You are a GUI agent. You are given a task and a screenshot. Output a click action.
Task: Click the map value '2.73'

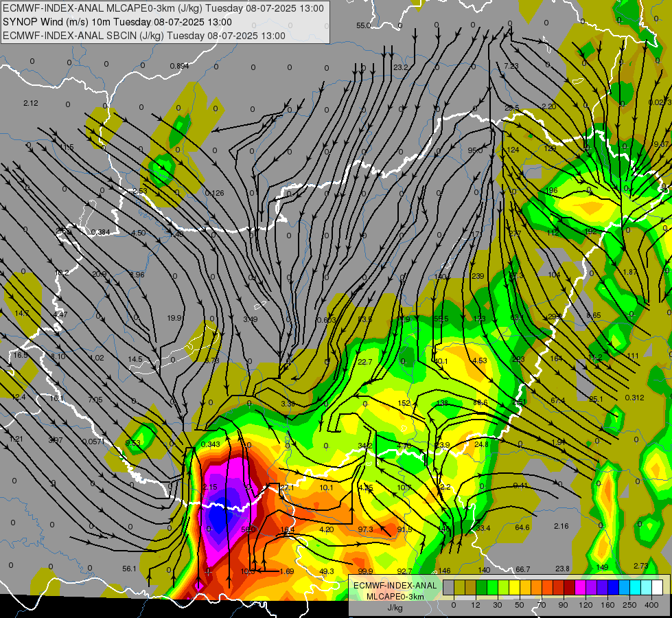click(640, 566)
